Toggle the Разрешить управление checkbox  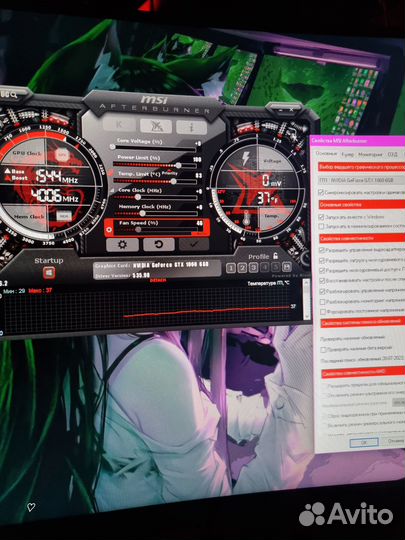pos(322,250)
